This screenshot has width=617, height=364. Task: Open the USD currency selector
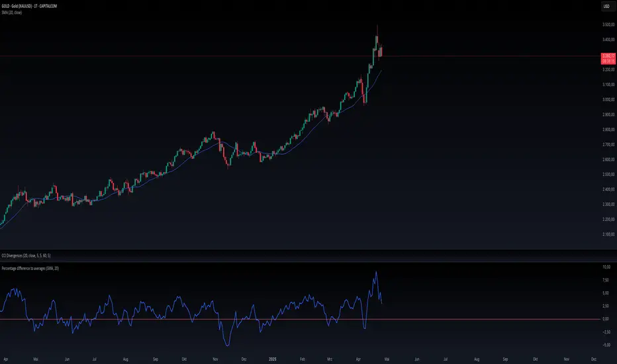(x=606, y=7)
